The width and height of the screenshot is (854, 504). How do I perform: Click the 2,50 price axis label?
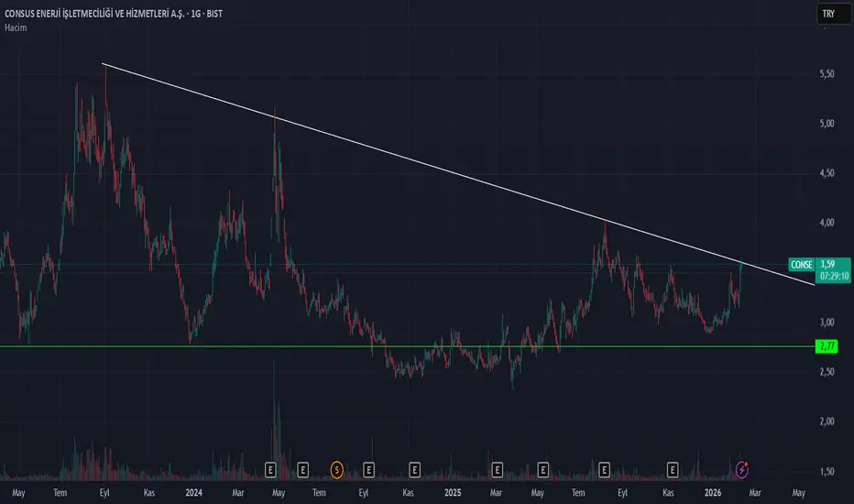point(827,372)
